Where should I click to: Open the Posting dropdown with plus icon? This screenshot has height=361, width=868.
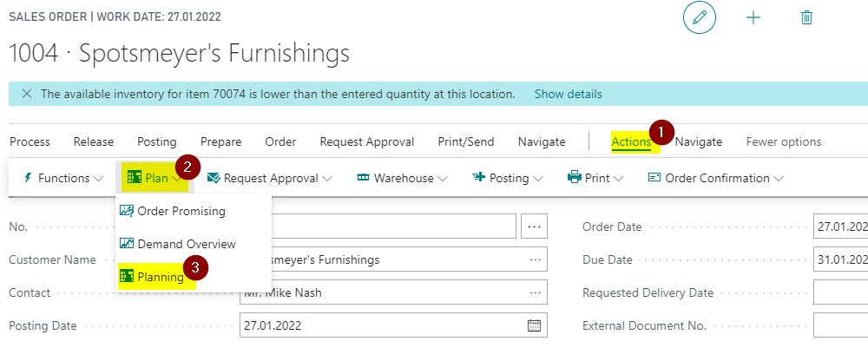(507, 178)
